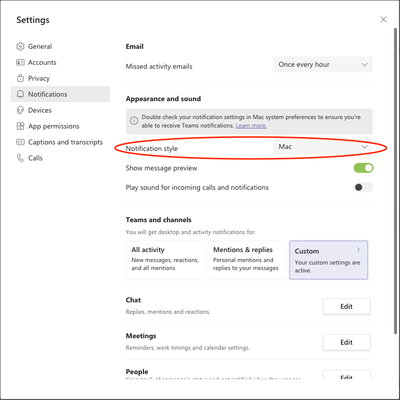This screenshot has height=400, width=400.
Task: Click the Devices headset icon
Action: 20,110
